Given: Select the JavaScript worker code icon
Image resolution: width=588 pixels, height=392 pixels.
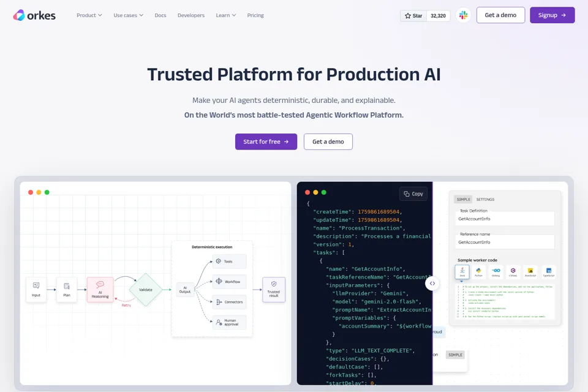Looking at the screenshot, I should tap(530, 271).
